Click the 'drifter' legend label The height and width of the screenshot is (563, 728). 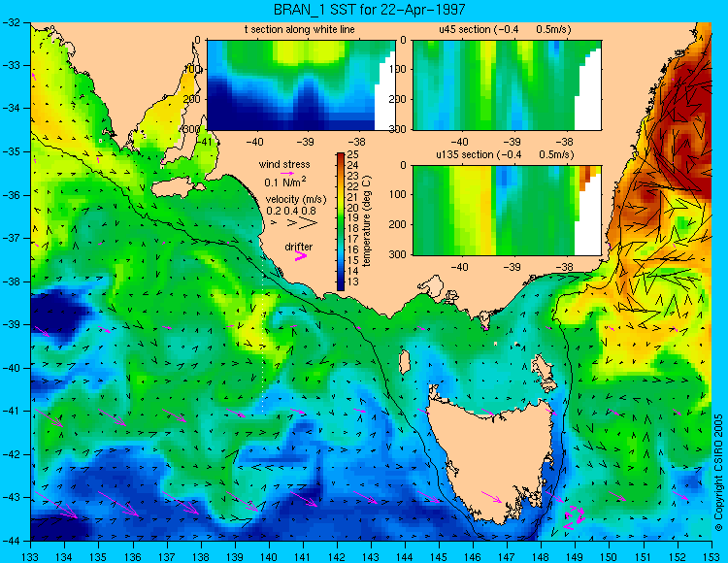299,247
